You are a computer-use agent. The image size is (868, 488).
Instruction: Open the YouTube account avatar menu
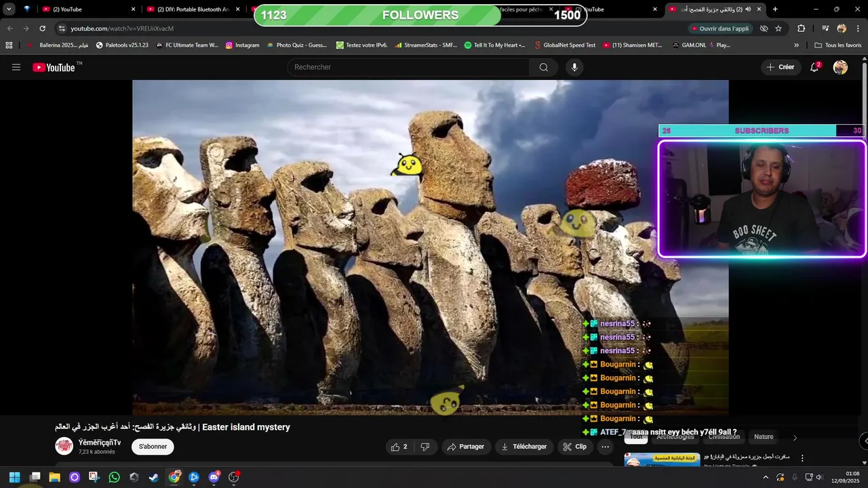point(840,67)
